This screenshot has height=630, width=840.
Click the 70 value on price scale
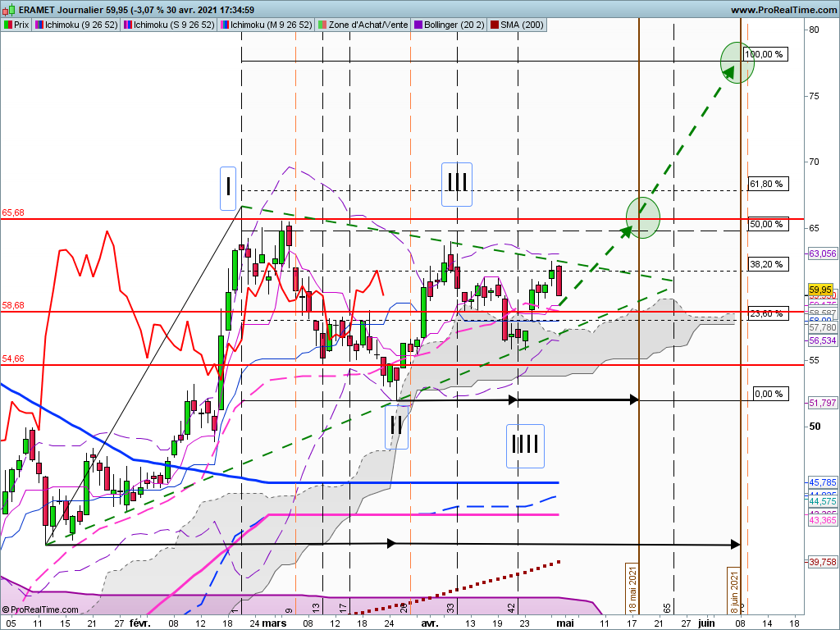[815, 162]
